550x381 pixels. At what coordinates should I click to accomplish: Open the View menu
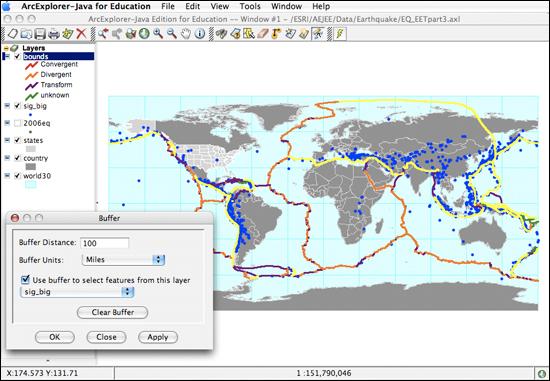coord(220,6)
